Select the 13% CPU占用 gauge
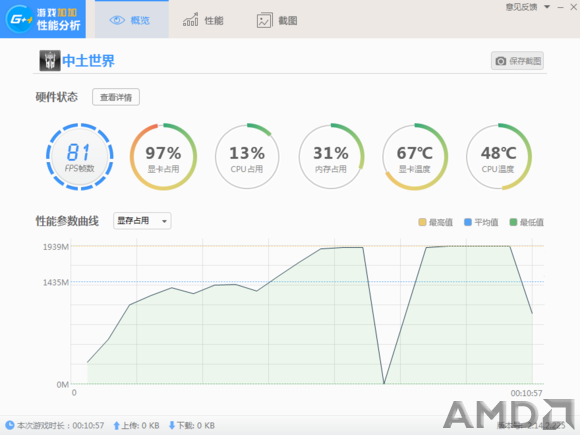Screen dimensions: 580x435 pos(247,157)
